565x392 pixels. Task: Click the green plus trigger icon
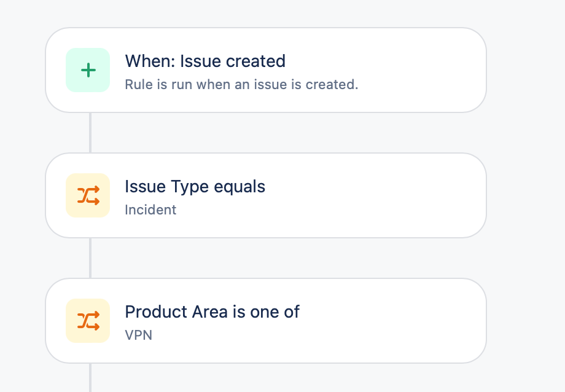pos(88,70)
